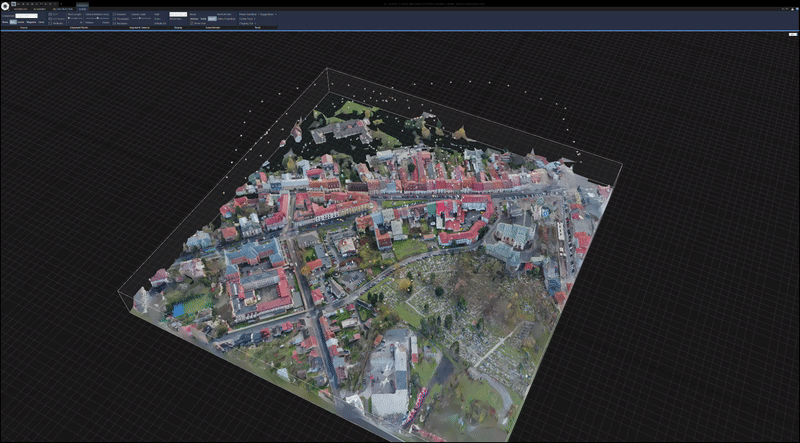Open the quick access toolbar customize arrow

pos(59,4)
